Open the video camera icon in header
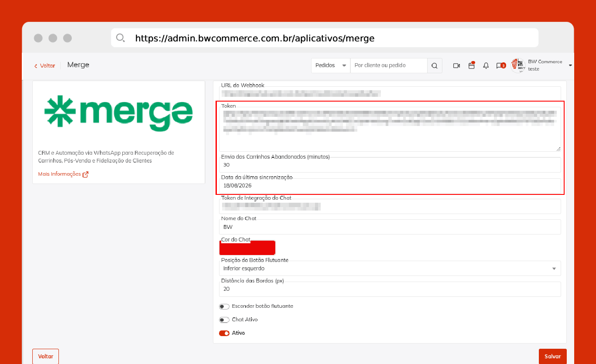Image resolution: width=596 pixels, height=364 pixels. click(456, 65)
